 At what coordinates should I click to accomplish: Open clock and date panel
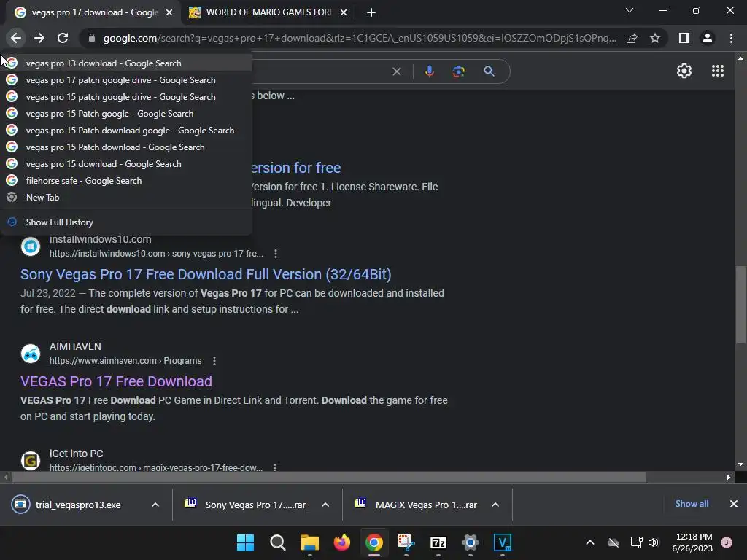click(692, 542)
